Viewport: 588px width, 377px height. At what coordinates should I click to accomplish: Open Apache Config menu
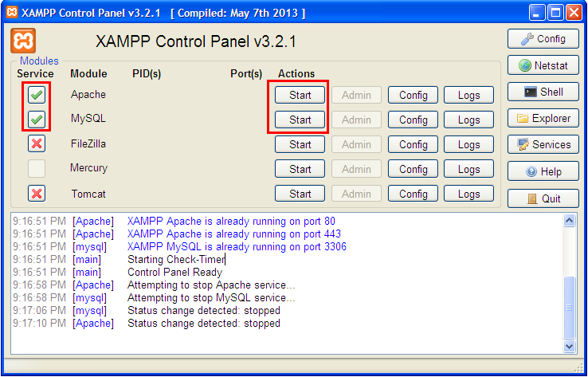pos(413,95)
